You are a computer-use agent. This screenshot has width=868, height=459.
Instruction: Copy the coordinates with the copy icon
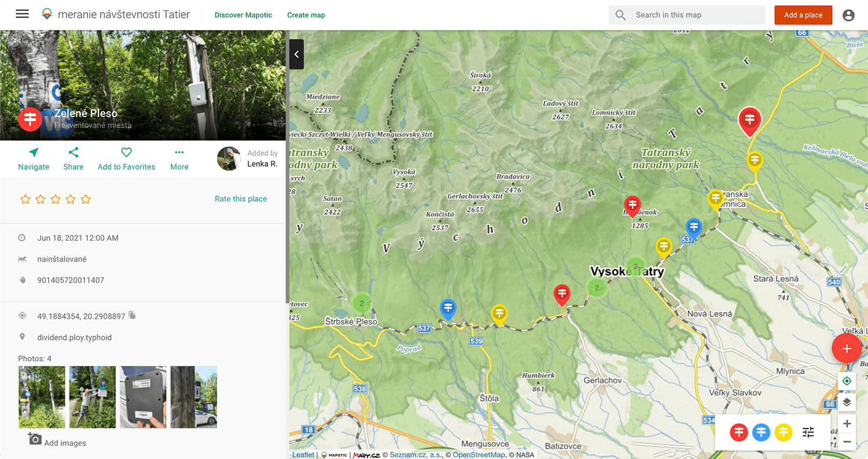(x=133, y=315)
